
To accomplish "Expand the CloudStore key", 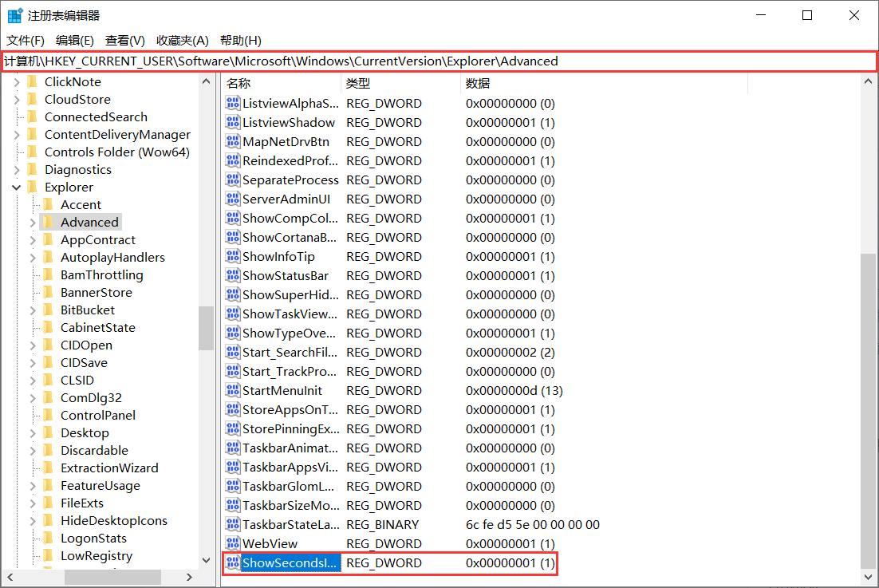I will [16, 100].
